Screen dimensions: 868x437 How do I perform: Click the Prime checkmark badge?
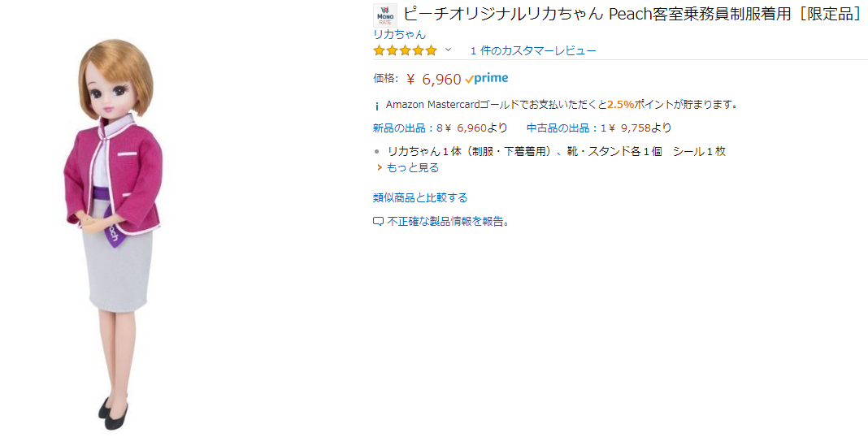(x=487, y=79)
